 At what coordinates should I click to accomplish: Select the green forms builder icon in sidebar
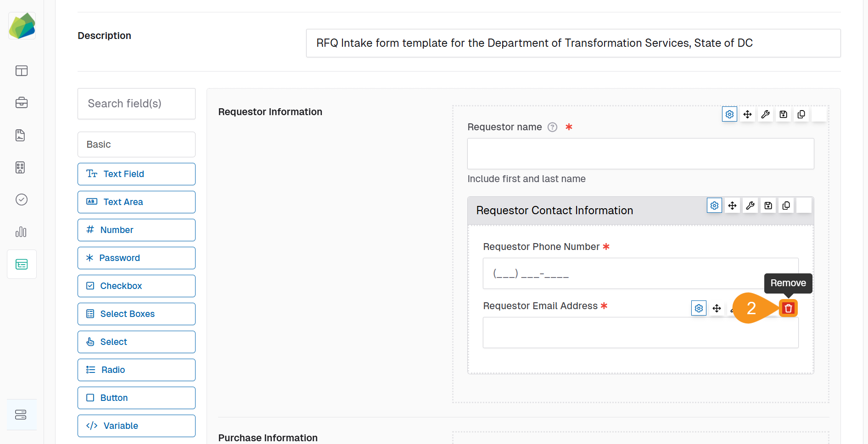pos(22,264)
